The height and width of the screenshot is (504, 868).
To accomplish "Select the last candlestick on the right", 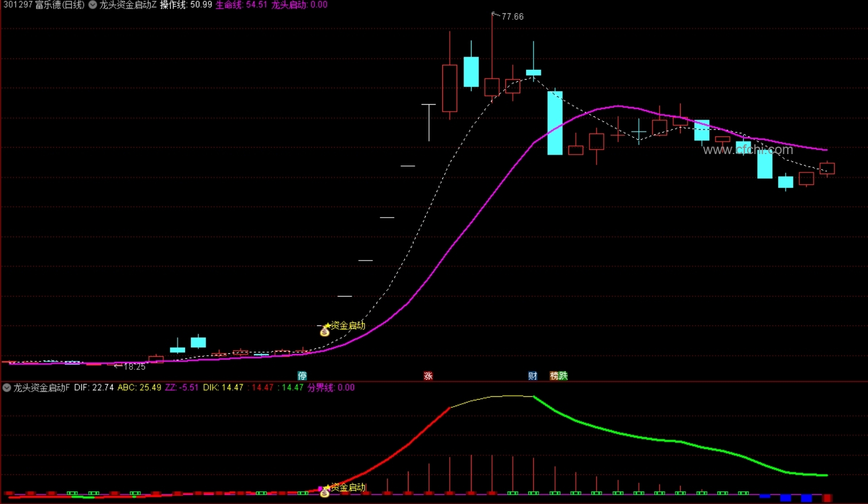I will [x=827, y=169].
